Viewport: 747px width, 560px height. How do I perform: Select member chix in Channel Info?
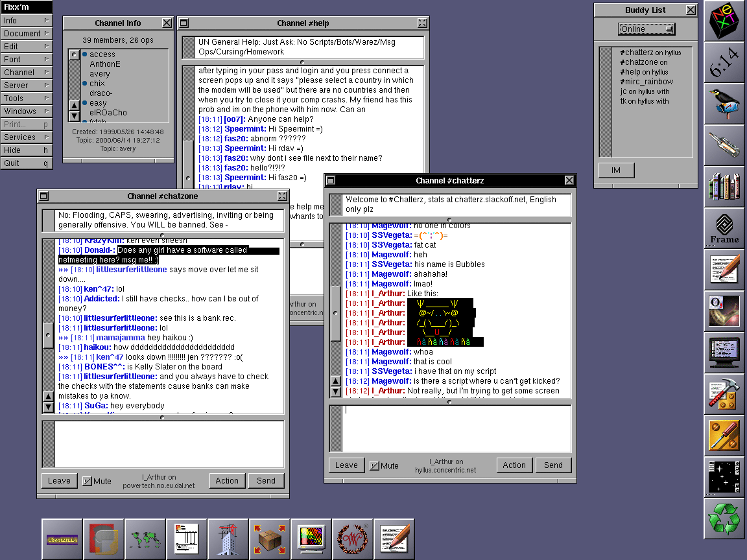point(97,84)
